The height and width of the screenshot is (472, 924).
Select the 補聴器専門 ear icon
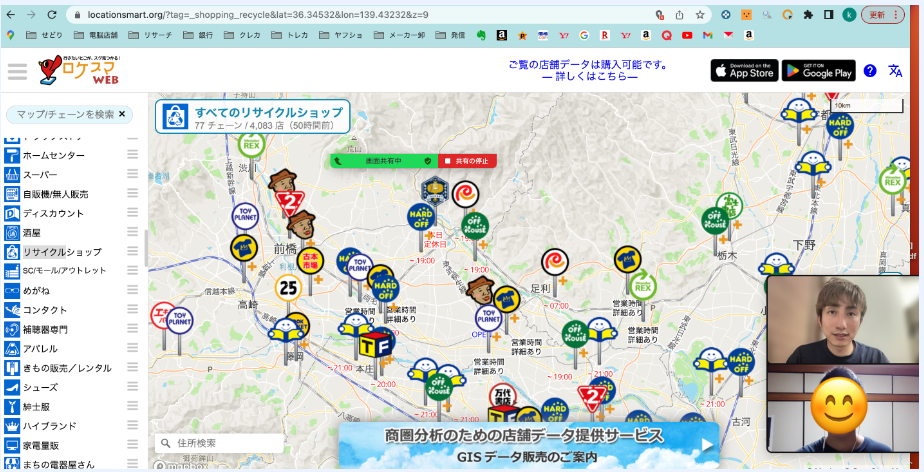[12, 329]
